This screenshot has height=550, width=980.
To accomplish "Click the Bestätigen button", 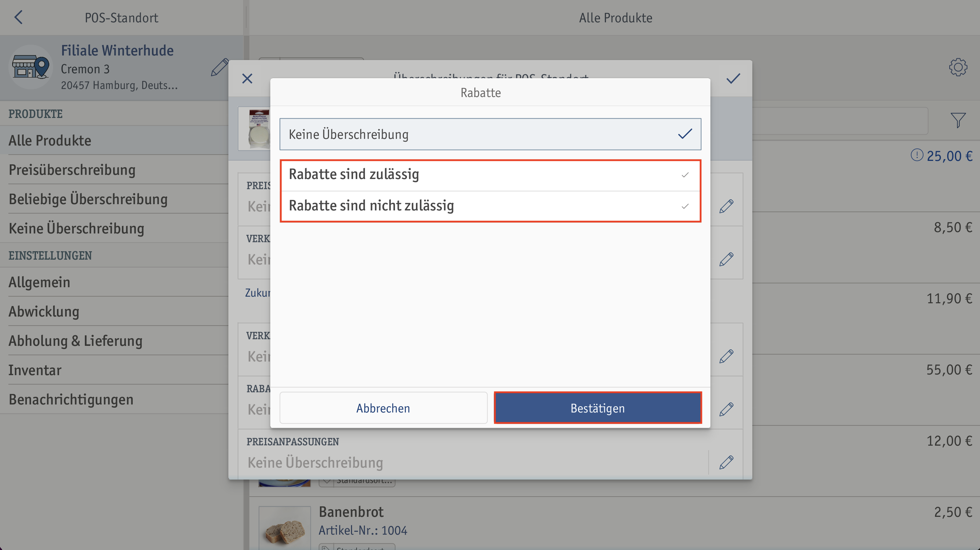I will point(598,408).
